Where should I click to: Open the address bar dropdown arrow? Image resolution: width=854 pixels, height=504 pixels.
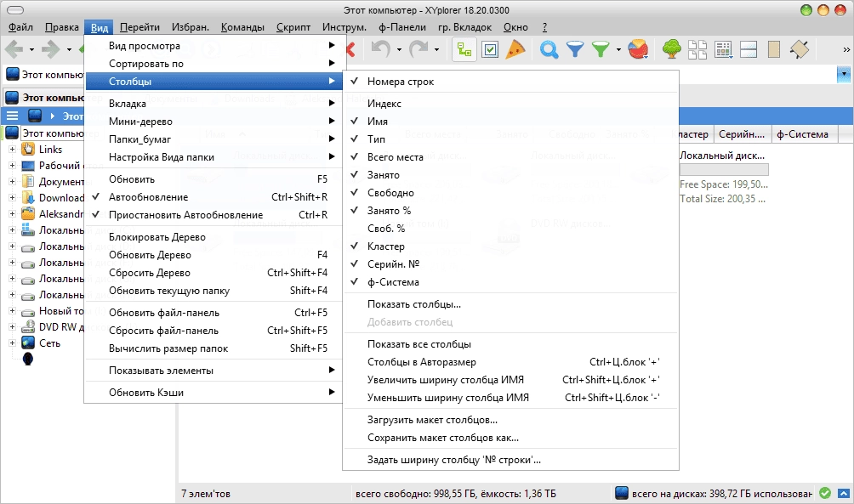click(x=844, y=74)
